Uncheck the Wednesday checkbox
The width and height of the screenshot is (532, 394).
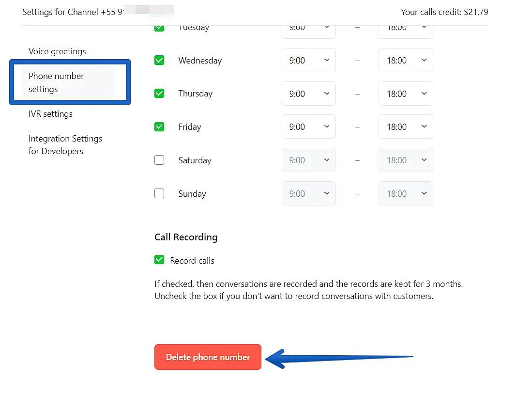pos(159,61)
